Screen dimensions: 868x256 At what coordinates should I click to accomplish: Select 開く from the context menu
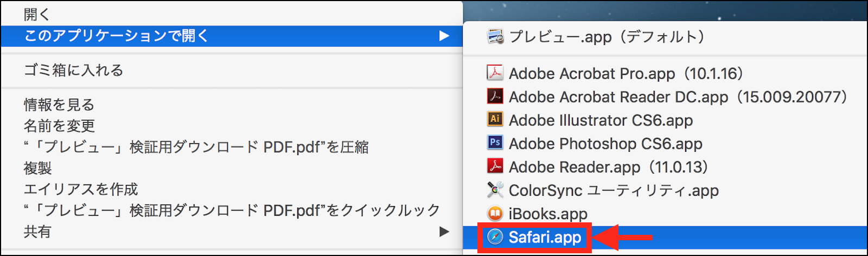36,15
